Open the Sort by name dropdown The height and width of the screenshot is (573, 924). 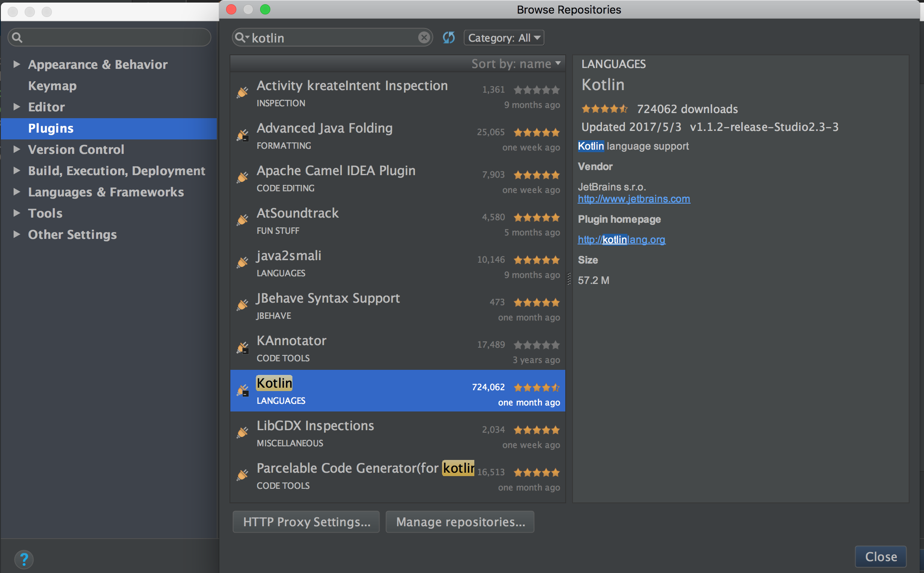tap(516, 64)
